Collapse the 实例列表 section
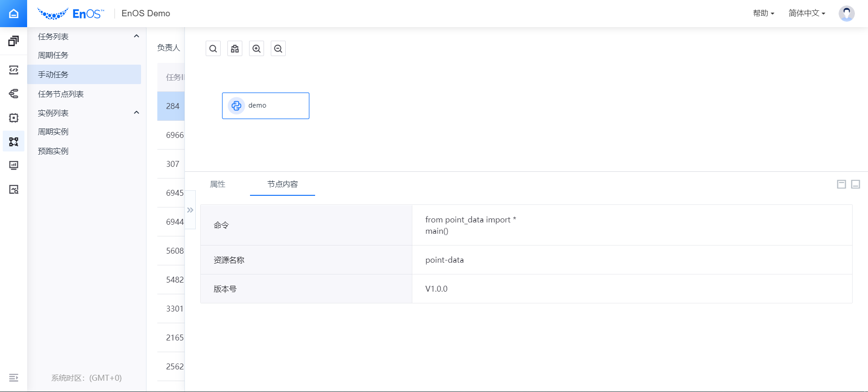This screenshot has width=868, height=392. pos(137,113)
